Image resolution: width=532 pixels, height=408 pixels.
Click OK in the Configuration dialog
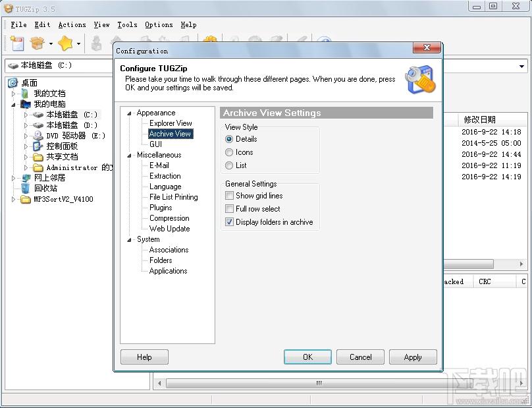point(307,357)
